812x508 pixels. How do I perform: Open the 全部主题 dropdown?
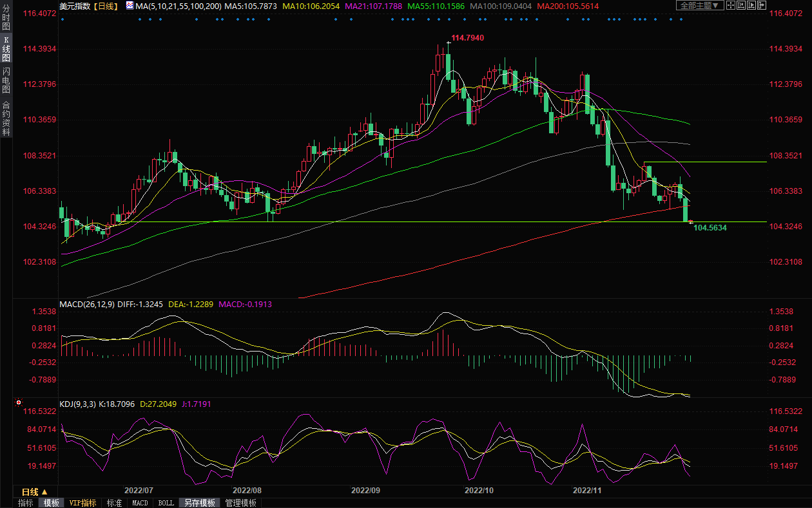pos(699,6)
